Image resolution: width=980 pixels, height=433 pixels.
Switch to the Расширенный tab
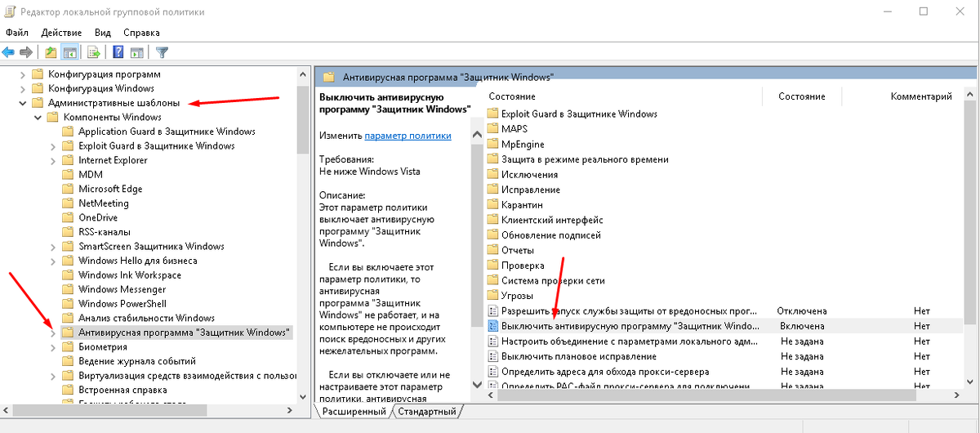pyautogui.click(x=354, y=412)
